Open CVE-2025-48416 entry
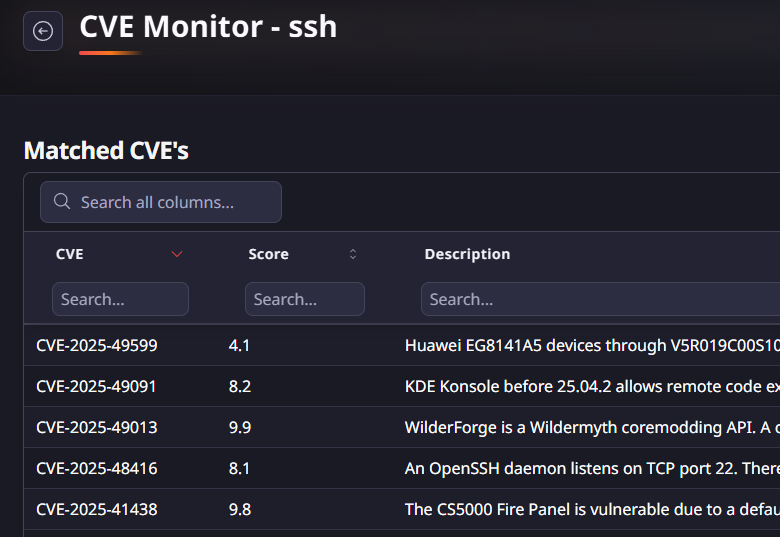The height and width of the screenshot is (537, 780). coord(96,468)
